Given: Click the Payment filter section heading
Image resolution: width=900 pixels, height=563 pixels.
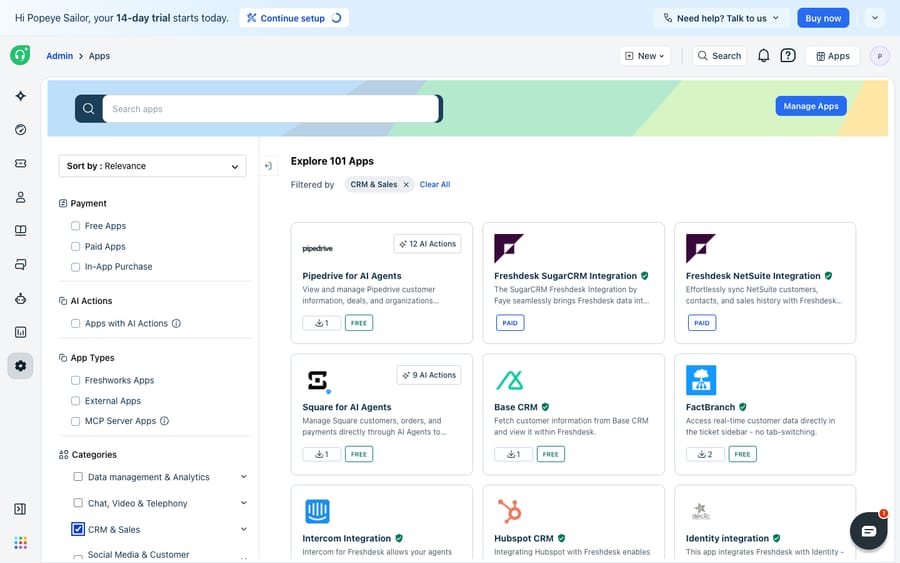Looking at the screenshot, I should click(88, 203).
